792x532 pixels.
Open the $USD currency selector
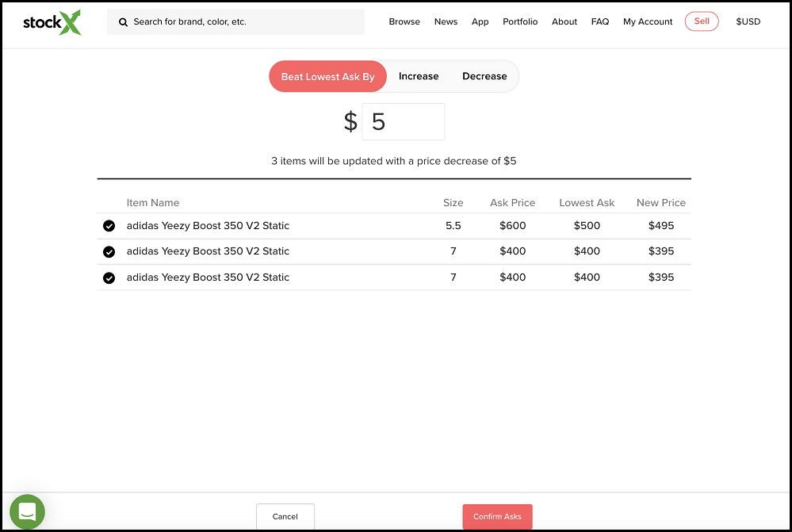[x=747, y=21]
